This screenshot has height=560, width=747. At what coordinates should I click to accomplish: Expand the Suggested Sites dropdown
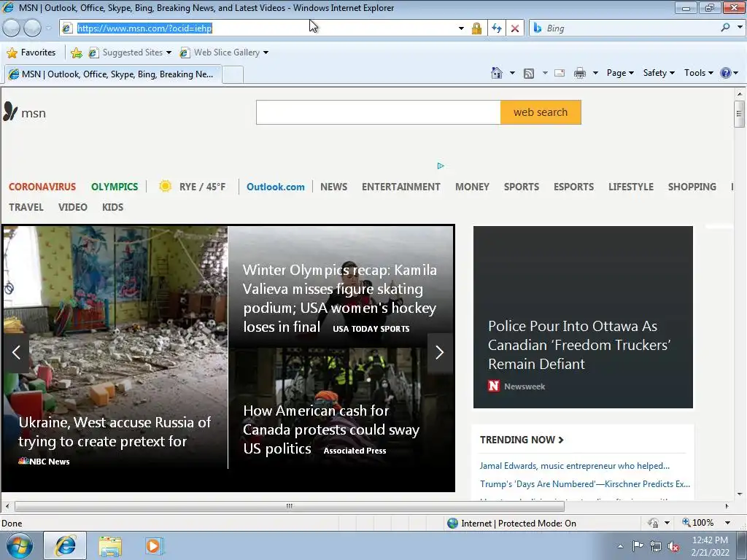(x=169, y=52)
